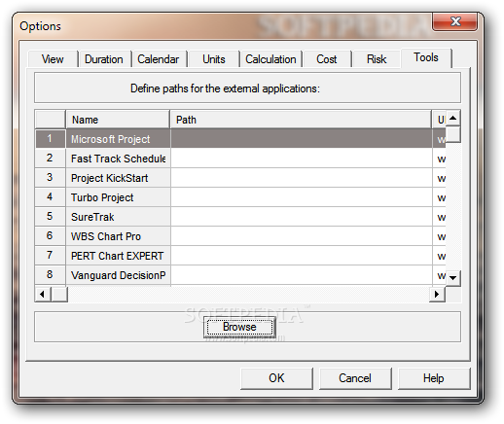Click row header number 7

click(x=51, y=256)
